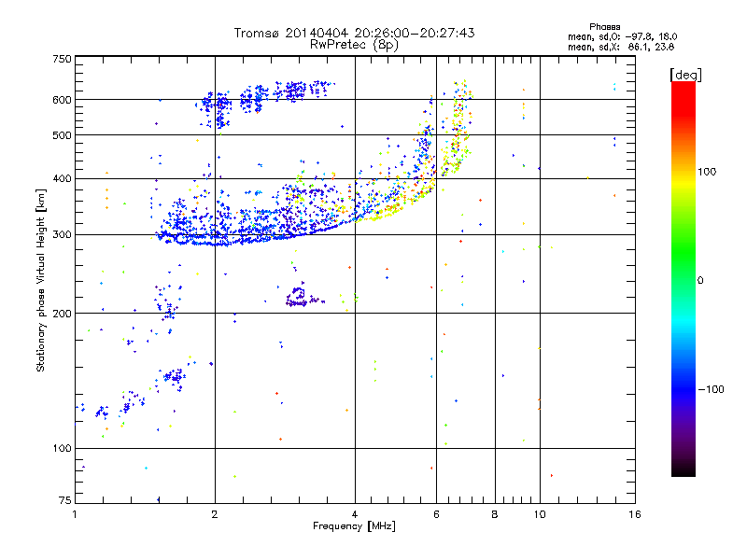Click the y-axis tick label '600'

click(x=62, y=100)
